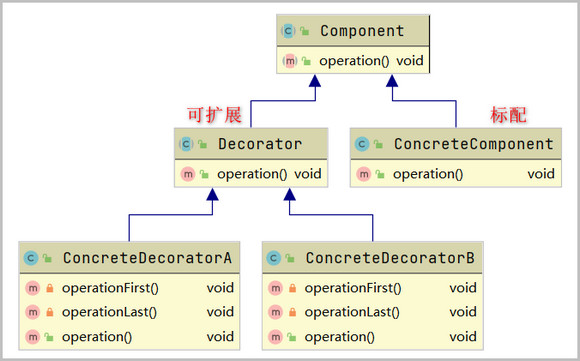Click the method icon of ConcreteComponent operation()
580x361 pixels.
click(x=364, y=174)
